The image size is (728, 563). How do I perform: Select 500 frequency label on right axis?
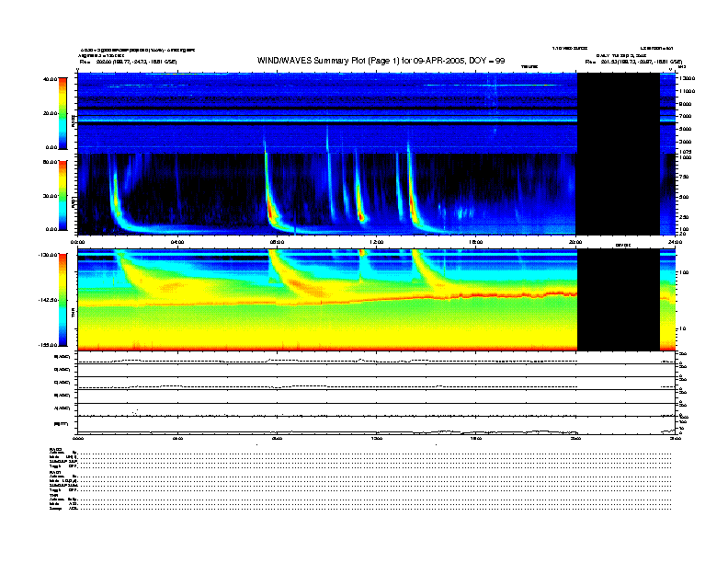[x=684, y=197]
